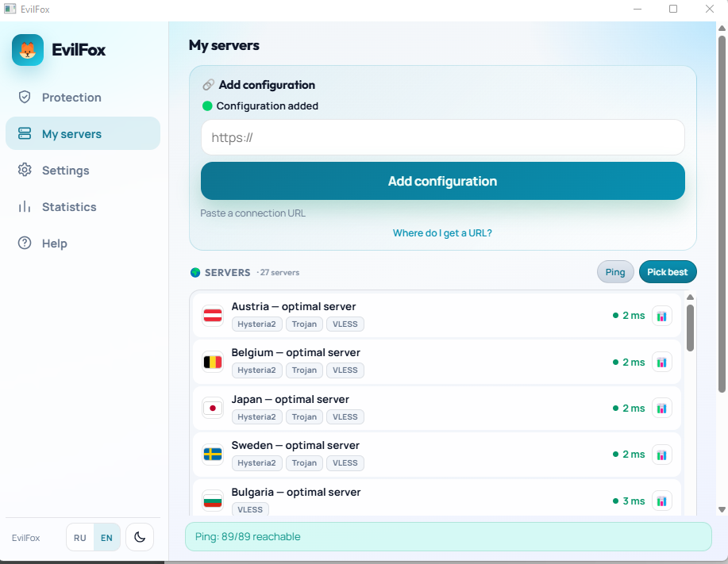Click VLESS tag on Austria server

click(x=345, y=324)
